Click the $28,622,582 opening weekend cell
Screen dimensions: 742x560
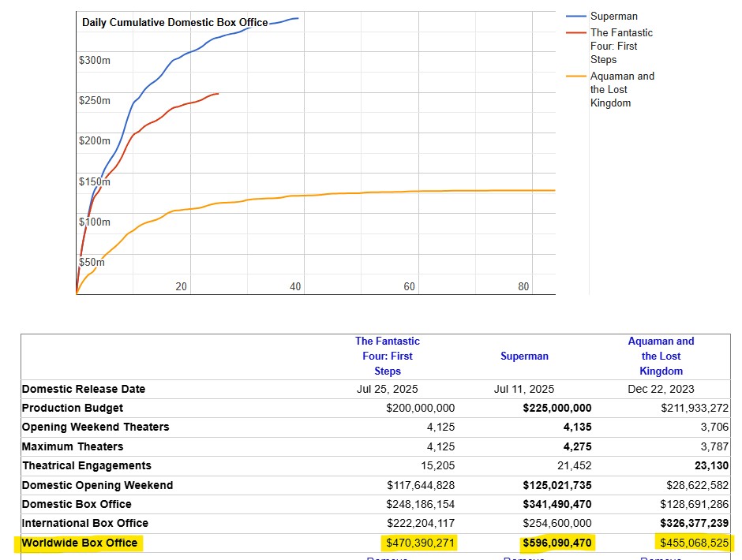click(698, 485)
